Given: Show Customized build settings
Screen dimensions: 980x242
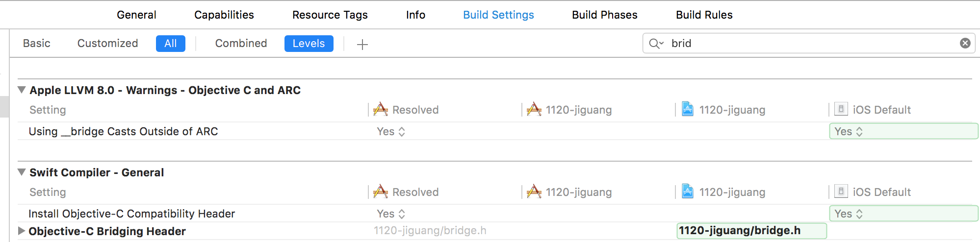Looking at the screenshot, I should (x=107, y=44).
